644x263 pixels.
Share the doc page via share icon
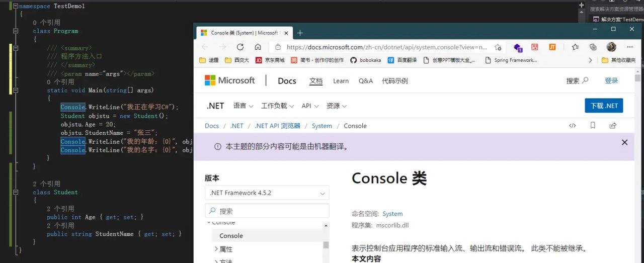[613, 126]
